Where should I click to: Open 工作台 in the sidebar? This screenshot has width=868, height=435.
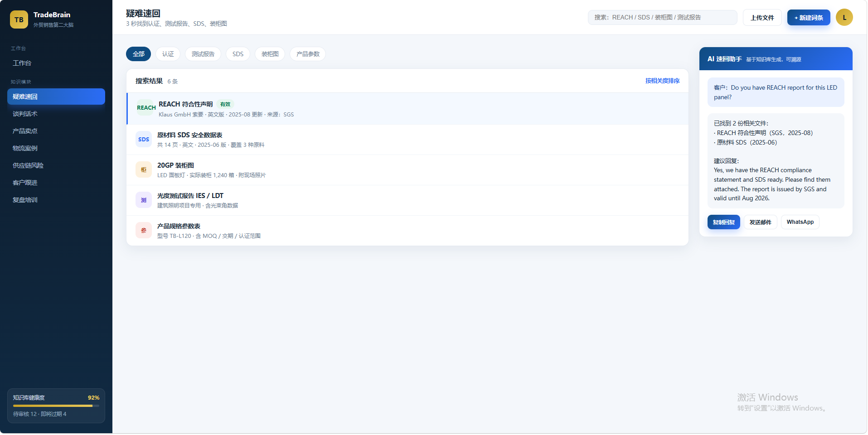point(56,63)
